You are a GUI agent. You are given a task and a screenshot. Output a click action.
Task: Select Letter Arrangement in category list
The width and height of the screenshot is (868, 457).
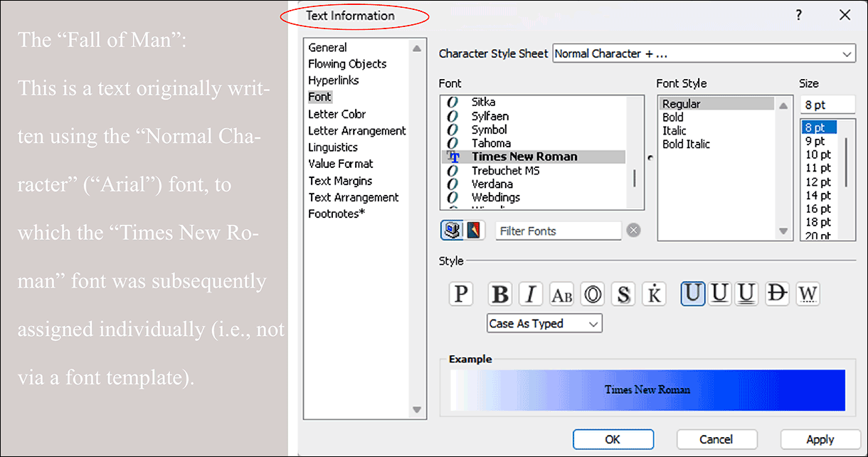point(357,131)
